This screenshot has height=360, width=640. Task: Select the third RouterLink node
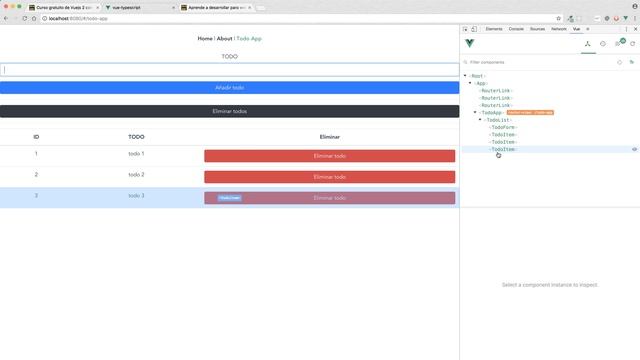[496, 105]
